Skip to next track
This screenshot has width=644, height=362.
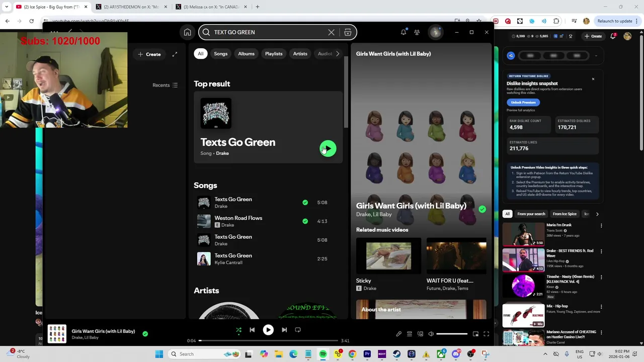pos(284,330)
